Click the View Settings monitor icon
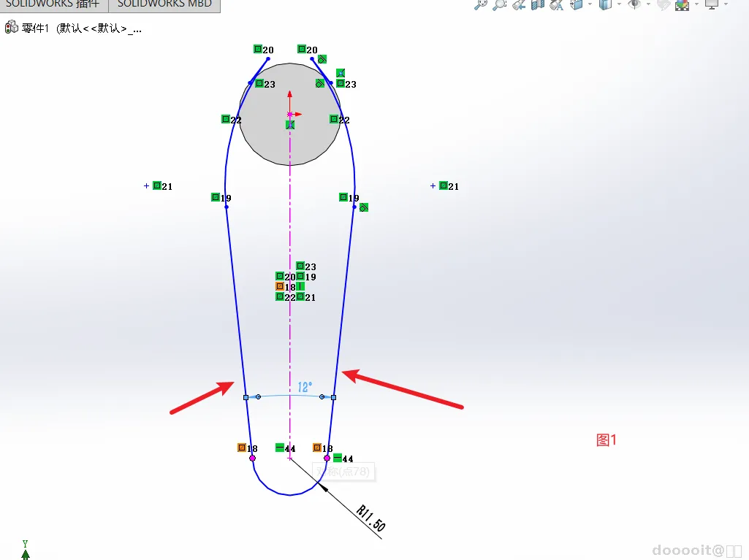The height and width of the screenshot is (560, 749). point(712,4)
